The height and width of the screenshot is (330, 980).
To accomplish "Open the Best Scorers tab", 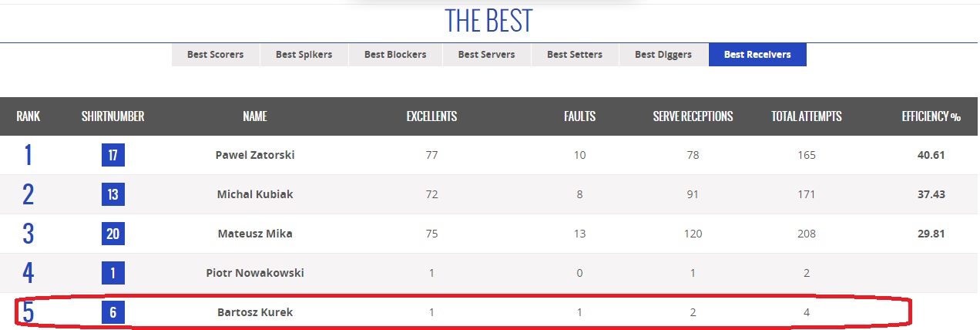I will 215,55.
